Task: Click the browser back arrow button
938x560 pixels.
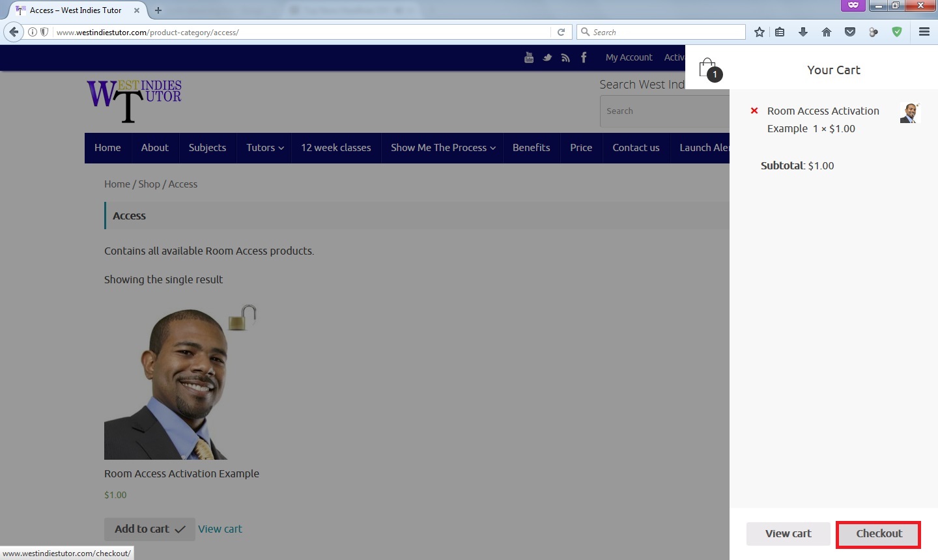Action: tap(14, 32)
